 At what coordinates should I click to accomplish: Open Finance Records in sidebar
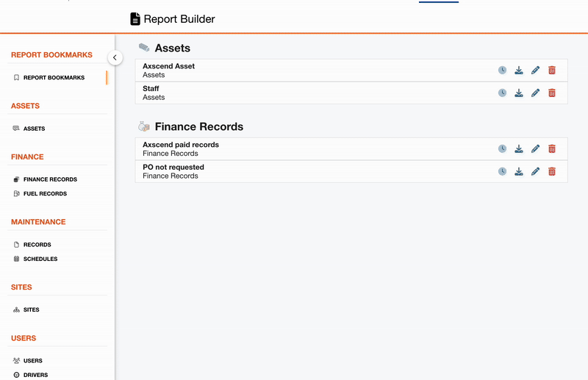click(49, 179)
